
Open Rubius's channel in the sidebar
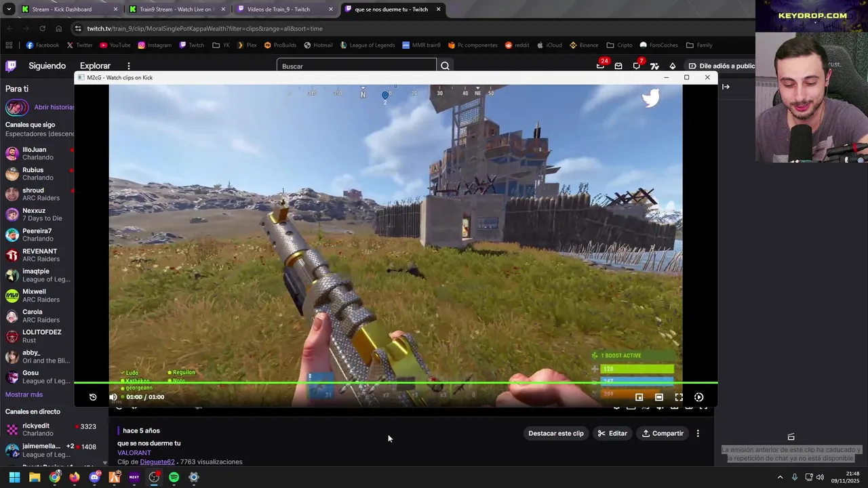pyautogui.click(x=37, y=174)
